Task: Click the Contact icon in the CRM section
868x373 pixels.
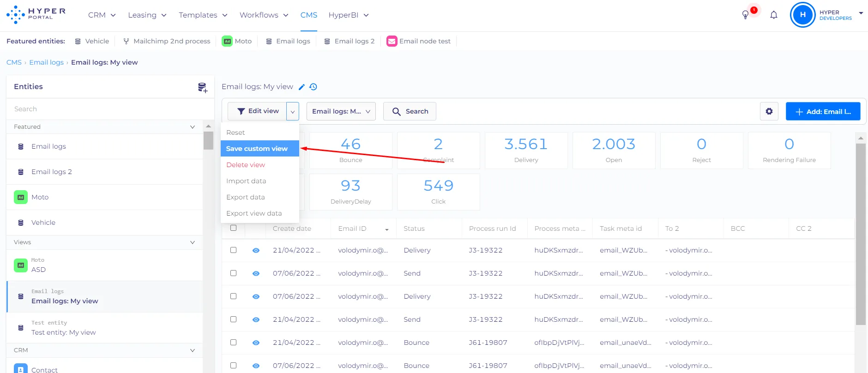Action: coord(21,368)
